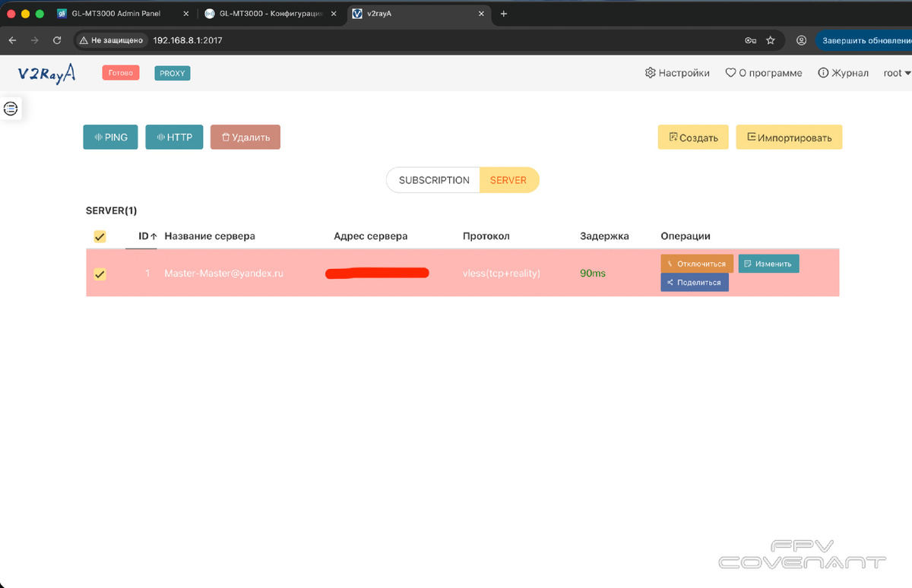This screenshot has height=588, width=912.
Task: Click the not-secure warning in address bar
Action: tap(110, 40)
